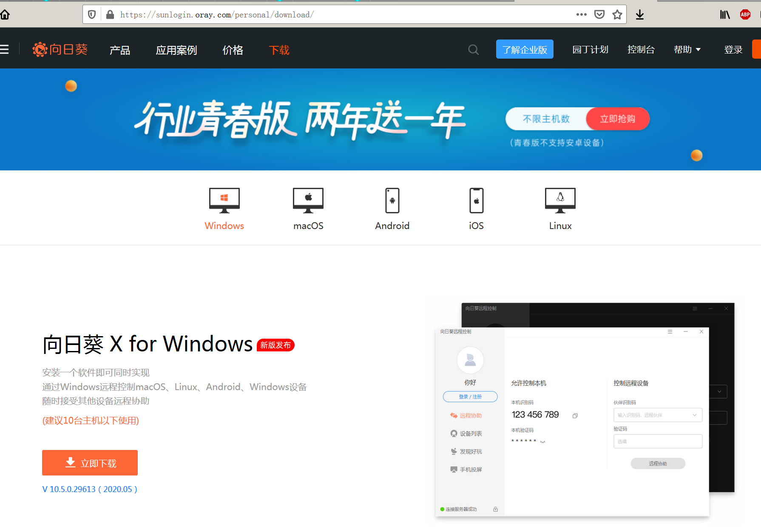Click the browser home icon
The height and width of the screenshot is (532, 761).
click(5, 15)
